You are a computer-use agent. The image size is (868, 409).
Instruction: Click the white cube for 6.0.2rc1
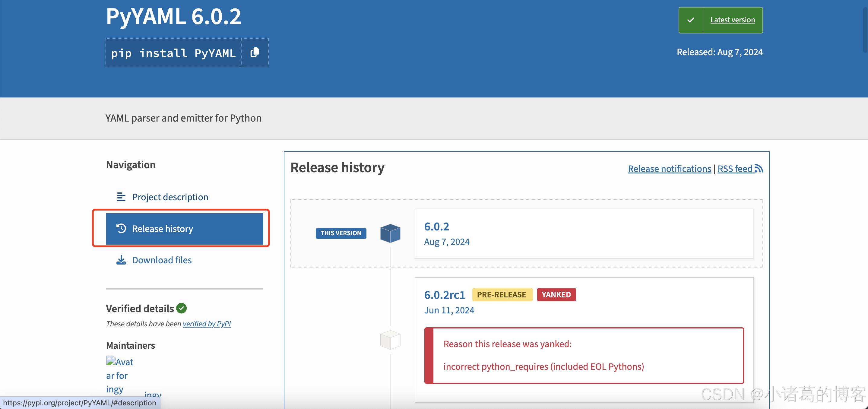[x=390, y=340]
